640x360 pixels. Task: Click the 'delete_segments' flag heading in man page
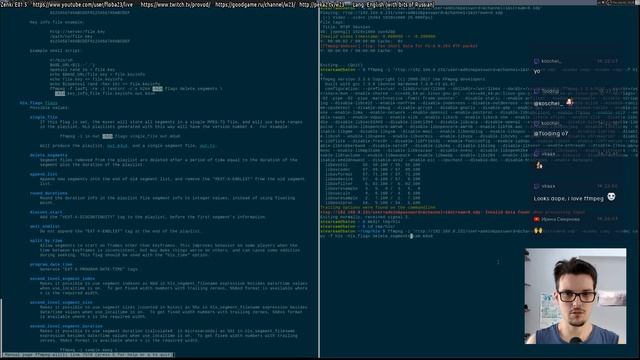[49, 155]
